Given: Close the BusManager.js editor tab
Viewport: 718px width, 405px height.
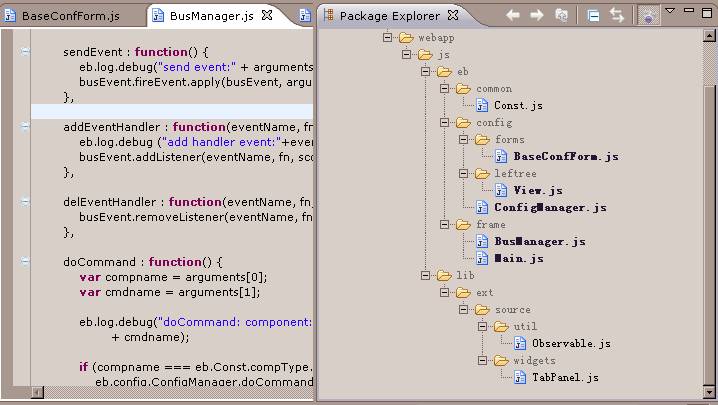Looking at the screenshot, I should pos(267,15).
